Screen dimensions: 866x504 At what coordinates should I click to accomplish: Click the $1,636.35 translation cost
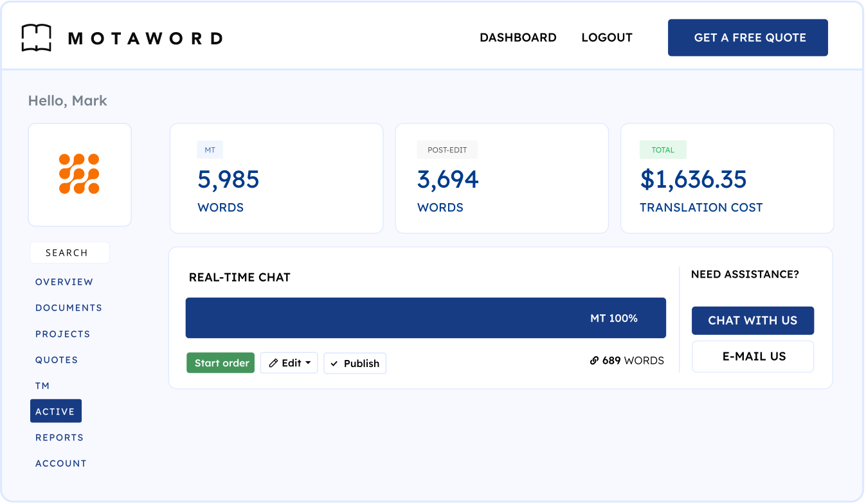pyautogui.click(x=693, y=179)
